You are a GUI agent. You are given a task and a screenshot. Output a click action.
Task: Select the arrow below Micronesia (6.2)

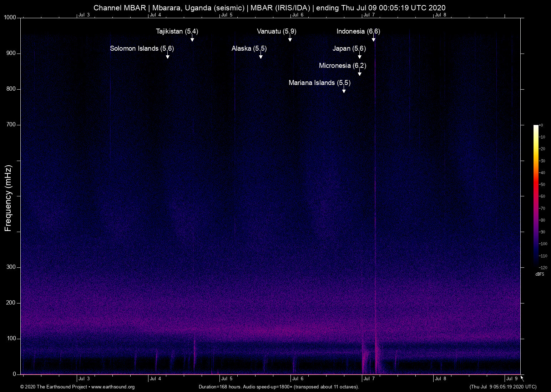click(x=359, y=73)
